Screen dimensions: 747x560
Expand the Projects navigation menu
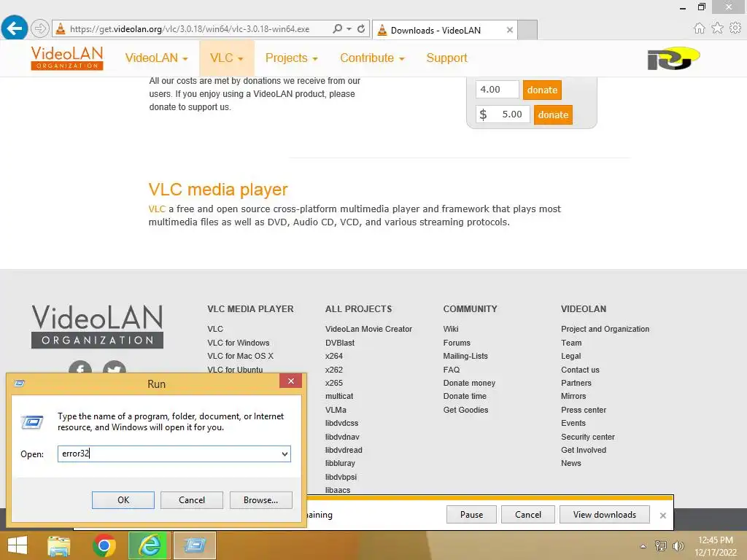point(292,58)
